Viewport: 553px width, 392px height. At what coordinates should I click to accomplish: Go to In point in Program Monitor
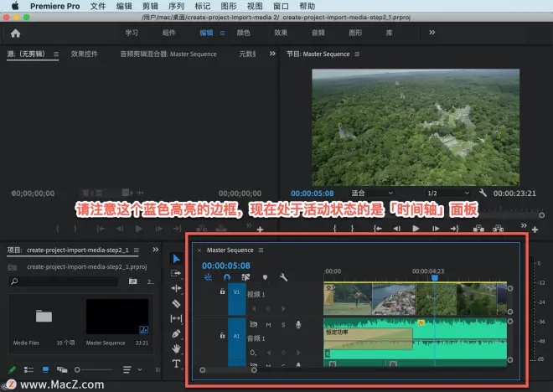378,229
